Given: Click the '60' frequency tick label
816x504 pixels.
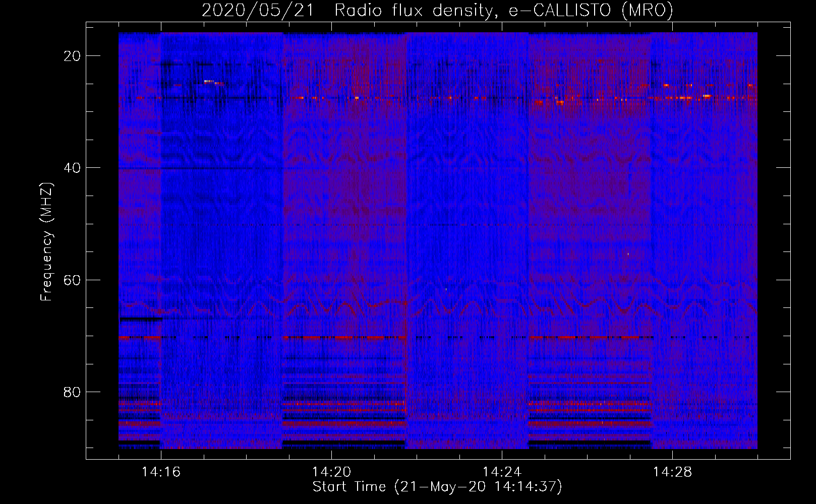Looking at the screenshot, I should pos(72,280).
